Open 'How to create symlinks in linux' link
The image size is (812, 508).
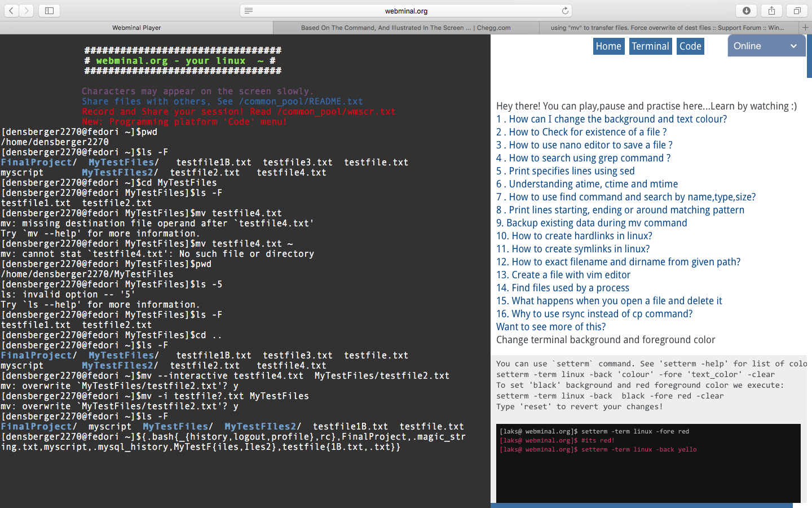573,249
